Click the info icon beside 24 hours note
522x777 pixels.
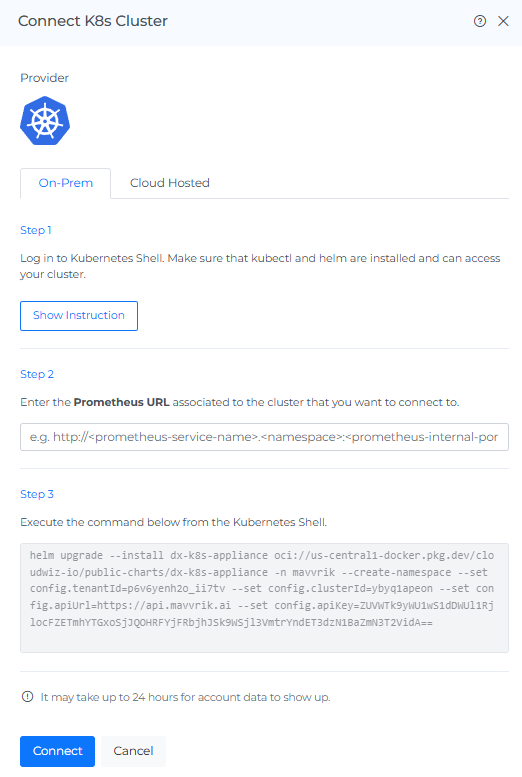[27, 697]
